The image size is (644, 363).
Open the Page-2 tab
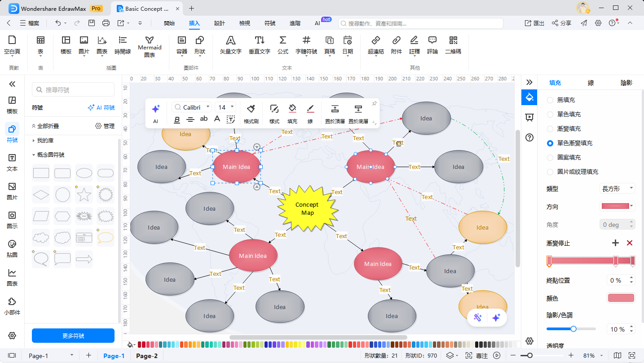[147, 356]
